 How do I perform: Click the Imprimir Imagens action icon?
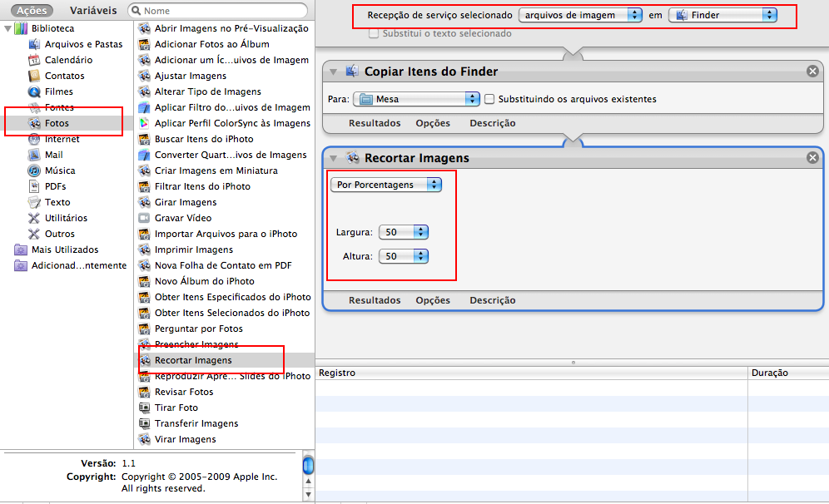144,250
